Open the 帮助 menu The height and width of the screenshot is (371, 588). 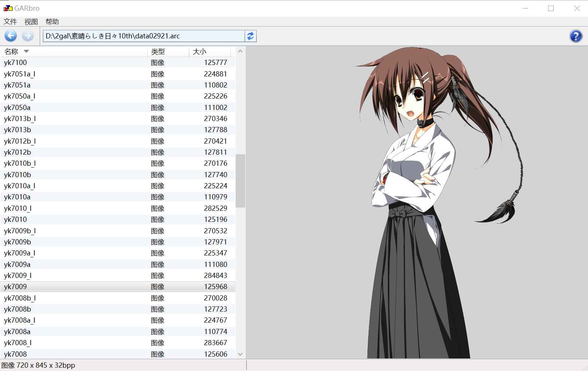(x=52, y=21)
